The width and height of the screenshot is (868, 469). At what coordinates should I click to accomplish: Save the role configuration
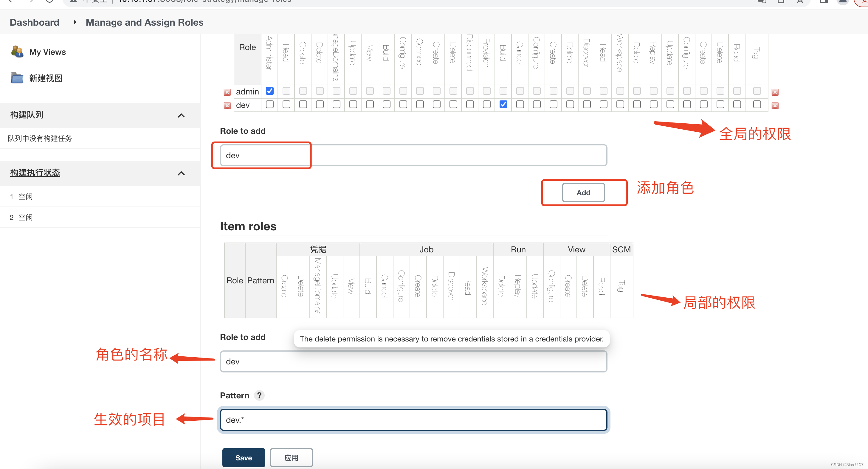click(244, 457)
